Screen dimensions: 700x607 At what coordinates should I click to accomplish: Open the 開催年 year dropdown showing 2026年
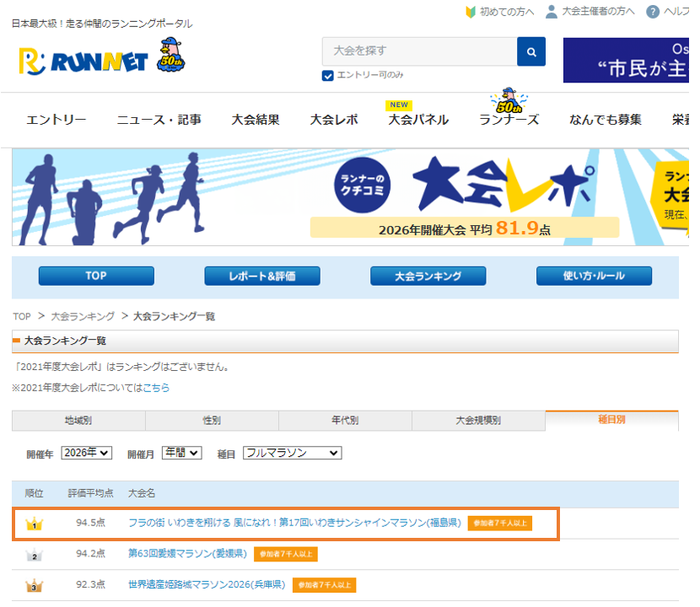[x=84, y=453]
